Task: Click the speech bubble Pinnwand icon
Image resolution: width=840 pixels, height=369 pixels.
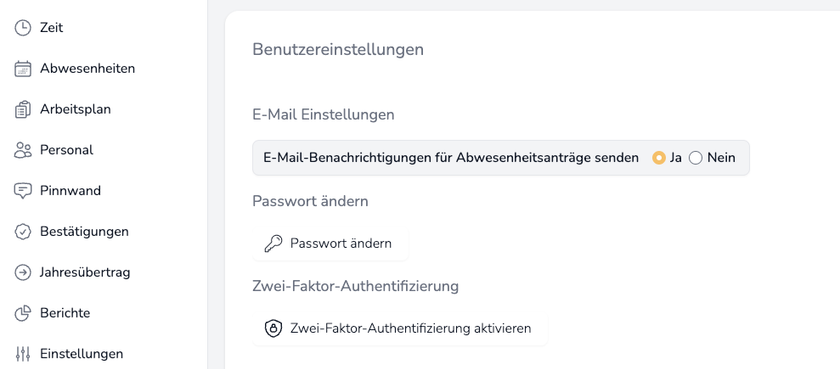Action: (22, 191)
